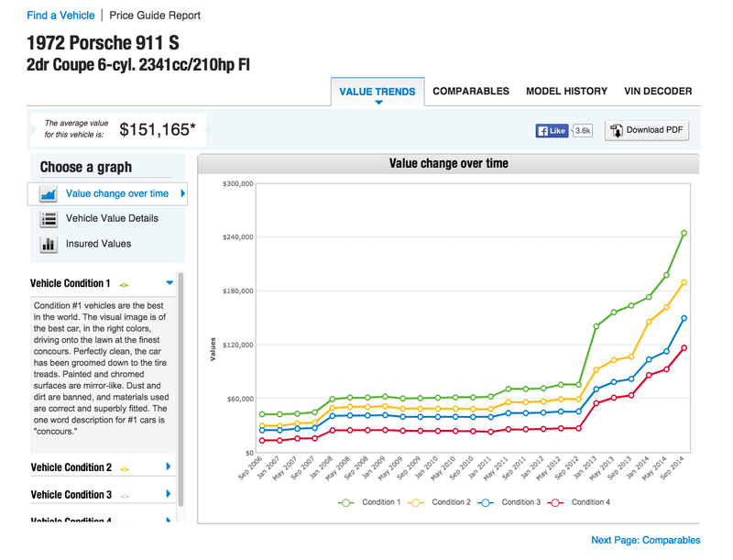Download the PDF report

647,130
